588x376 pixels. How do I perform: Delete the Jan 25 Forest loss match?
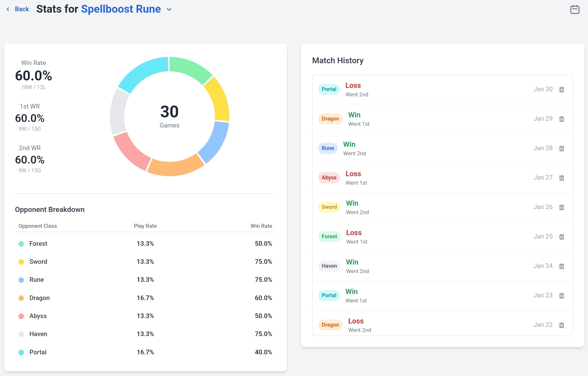562,237
